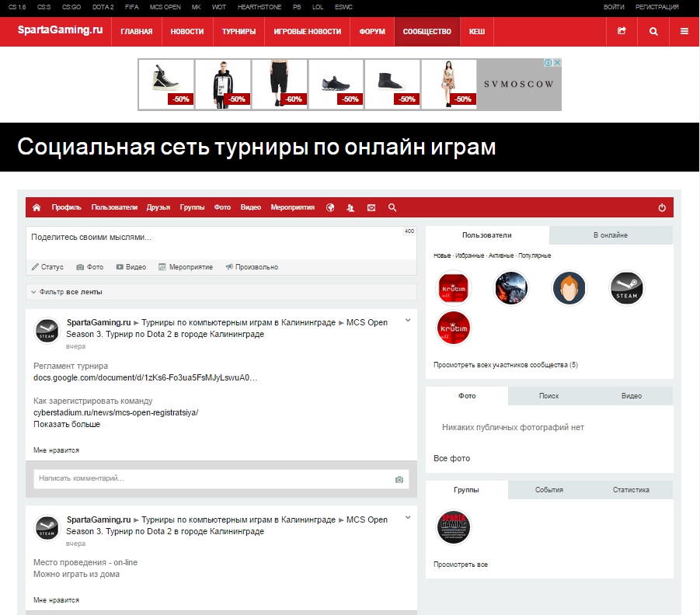This screenshot has height=615, width=700.
Task: Open the Steam user avatar in Users panel
Action: [626, 288]
